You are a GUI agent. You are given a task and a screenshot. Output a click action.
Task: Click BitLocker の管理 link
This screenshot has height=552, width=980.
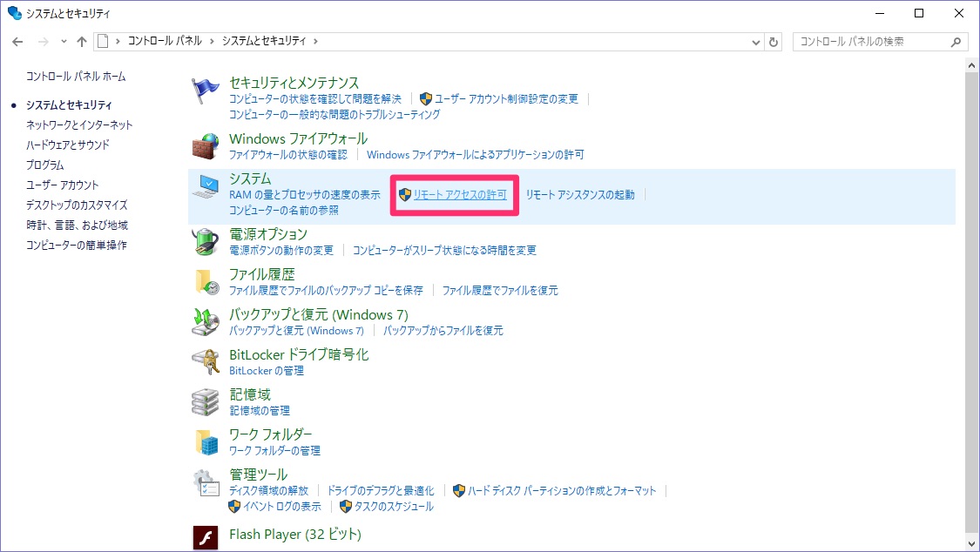click(x=267, y=370)
